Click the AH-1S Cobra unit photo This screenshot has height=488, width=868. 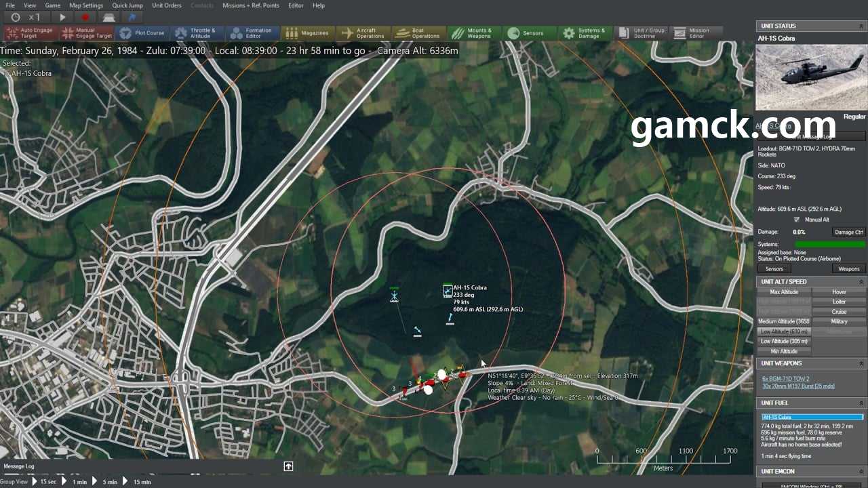[811, 78]
